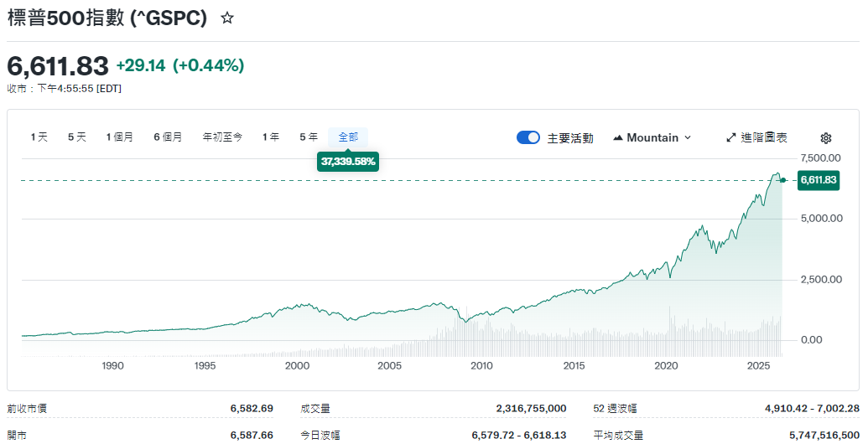Select the 1個月 time range tab
This screenshot has width=868, height=444.
click(120, 137)
